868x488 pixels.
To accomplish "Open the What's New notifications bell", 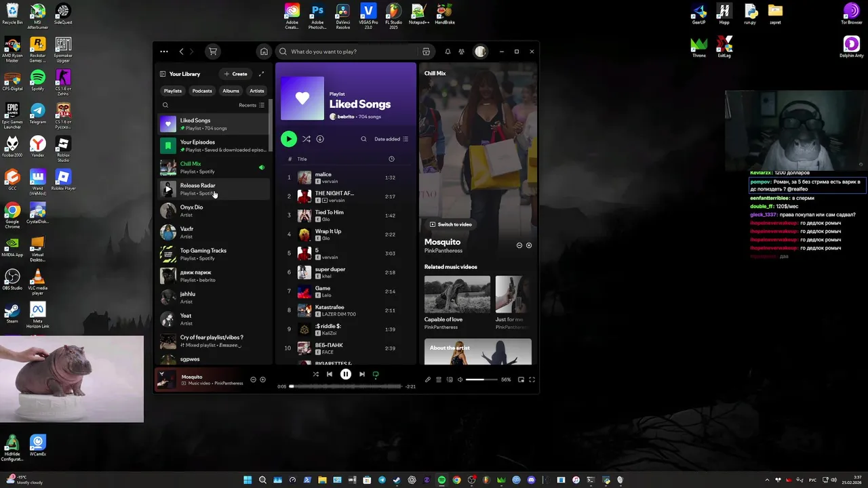I will pyautogui.click(x=448, y=52).
